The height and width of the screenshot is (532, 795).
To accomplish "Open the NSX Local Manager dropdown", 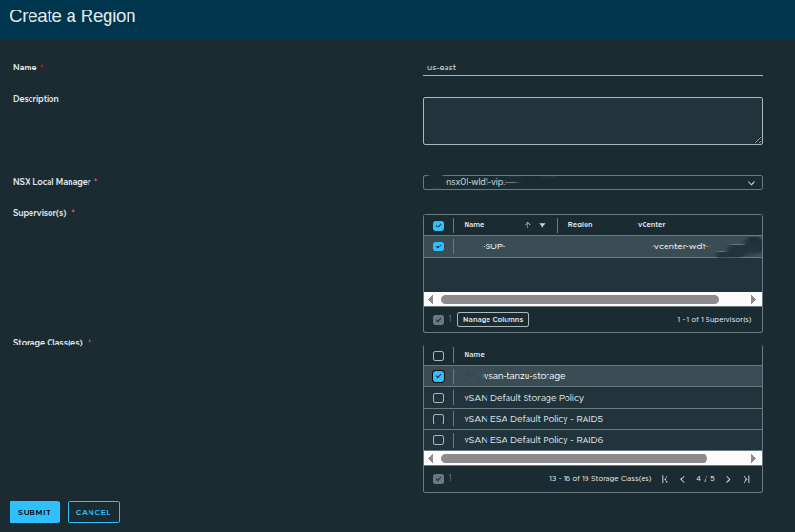I will point(592,183).
